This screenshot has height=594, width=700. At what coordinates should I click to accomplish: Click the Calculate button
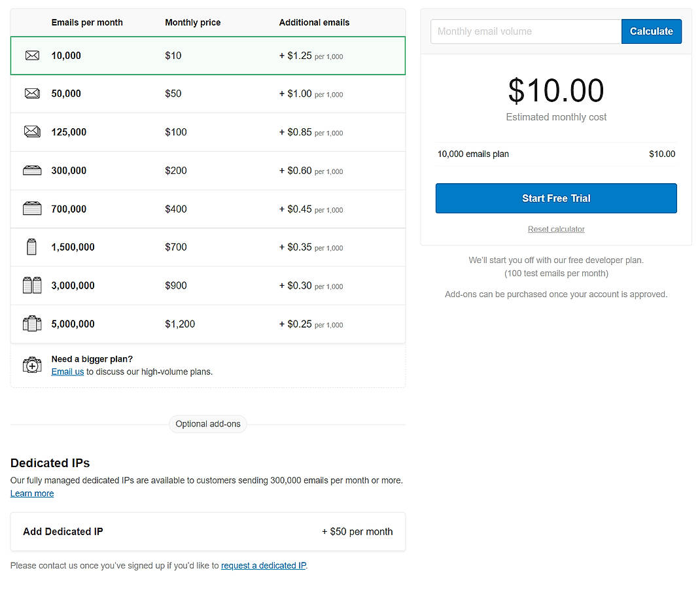(x=651, y=31)
